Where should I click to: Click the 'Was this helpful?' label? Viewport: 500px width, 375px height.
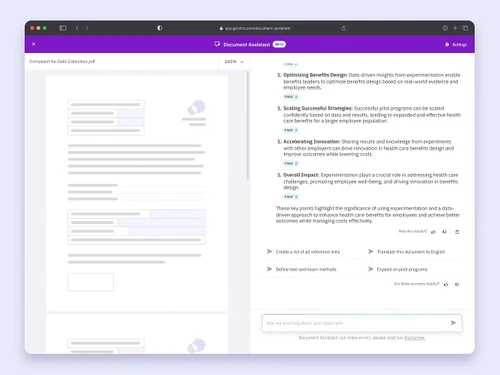click(412, 231)
